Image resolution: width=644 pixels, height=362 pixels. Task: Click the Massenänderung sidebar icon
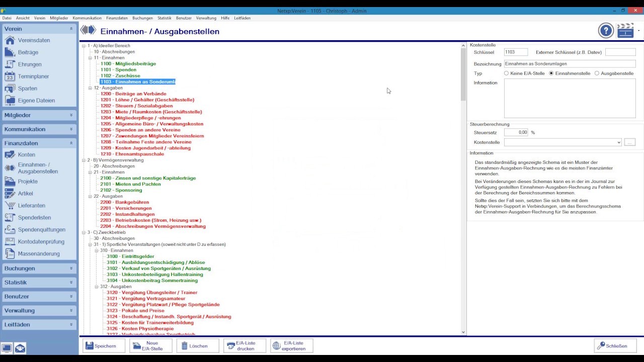pyautogui.click(x=10, y=254)
